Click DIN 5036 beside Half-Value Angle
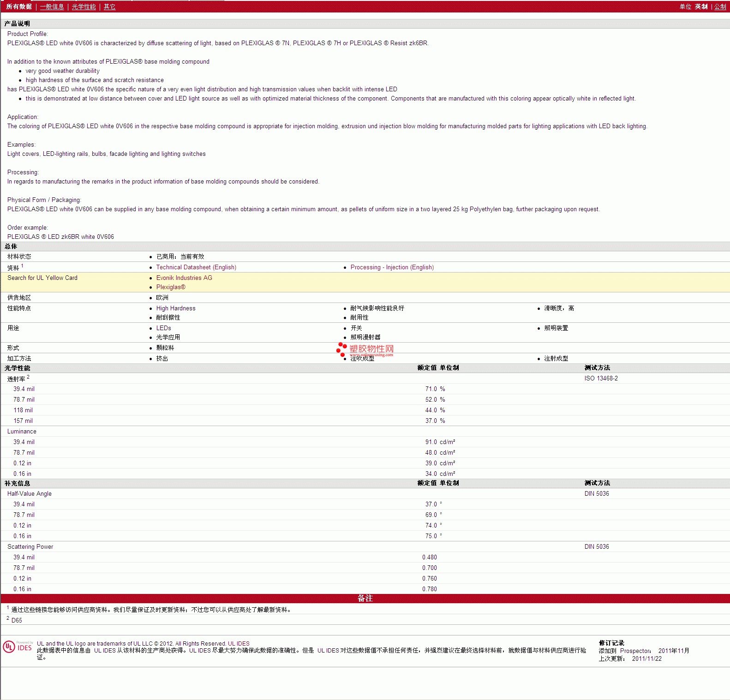The image size is (730, 700). [597, 493]
